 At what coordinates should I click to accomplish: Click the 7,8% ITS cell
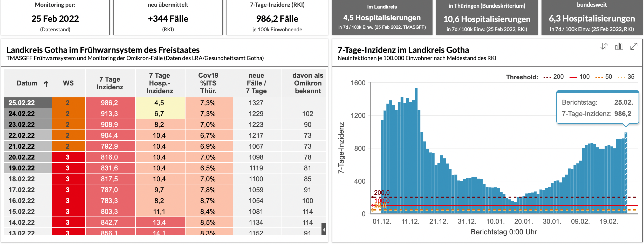209,190
